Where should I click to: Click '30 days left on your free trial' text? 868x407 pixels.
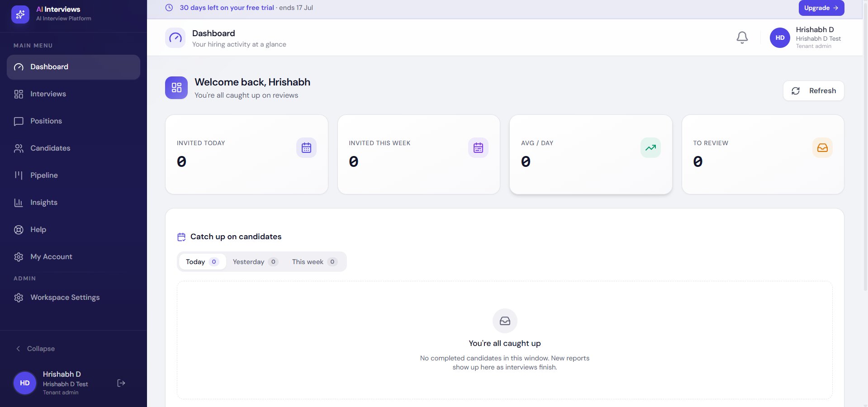pos(227,8)
